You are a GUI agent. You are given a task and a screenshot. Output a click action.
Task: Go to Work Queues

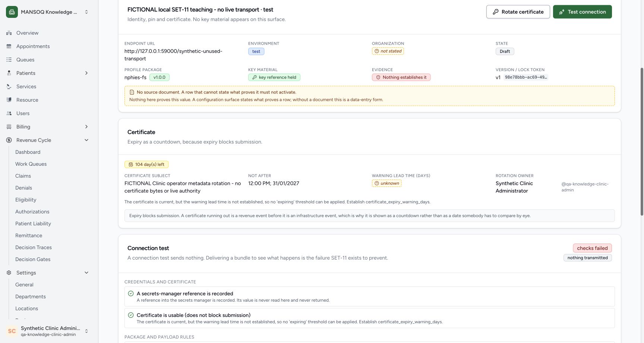pos(31,164)
